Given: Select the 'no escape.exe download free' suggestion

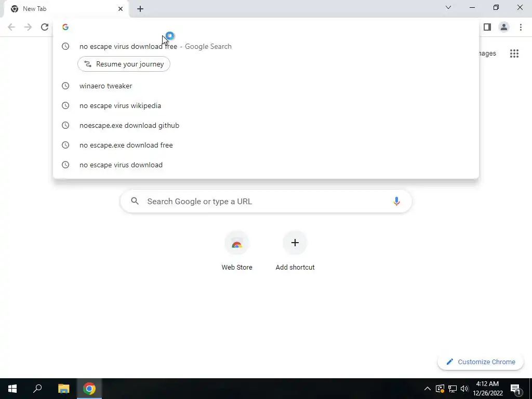Looking at the screenshot, I should click(x=266, y=145).
